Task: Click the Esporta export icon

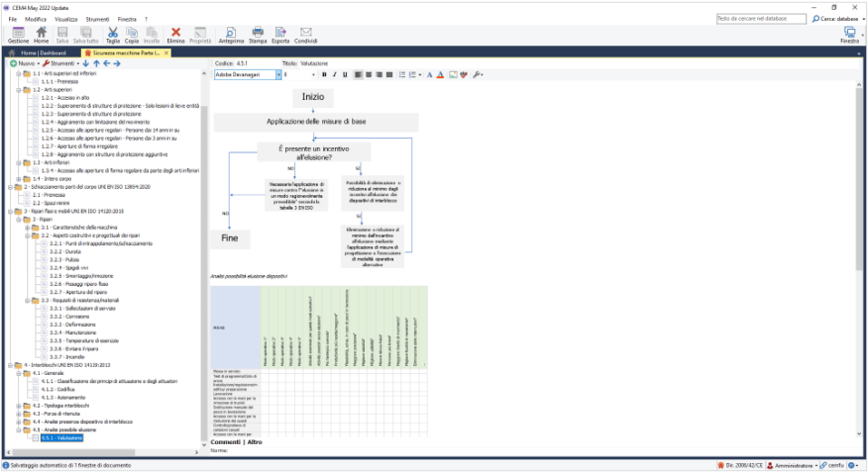Action: [281, 34]
